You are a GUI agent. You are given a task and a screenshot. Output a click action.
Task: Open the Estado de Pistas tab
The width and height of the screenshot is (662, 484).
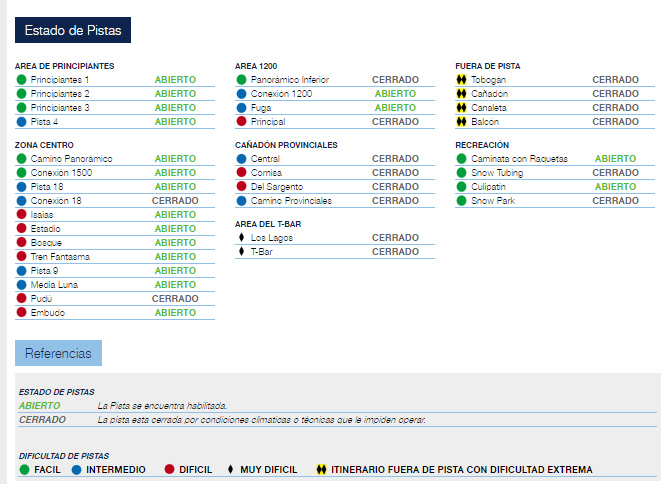click(73, 30)
